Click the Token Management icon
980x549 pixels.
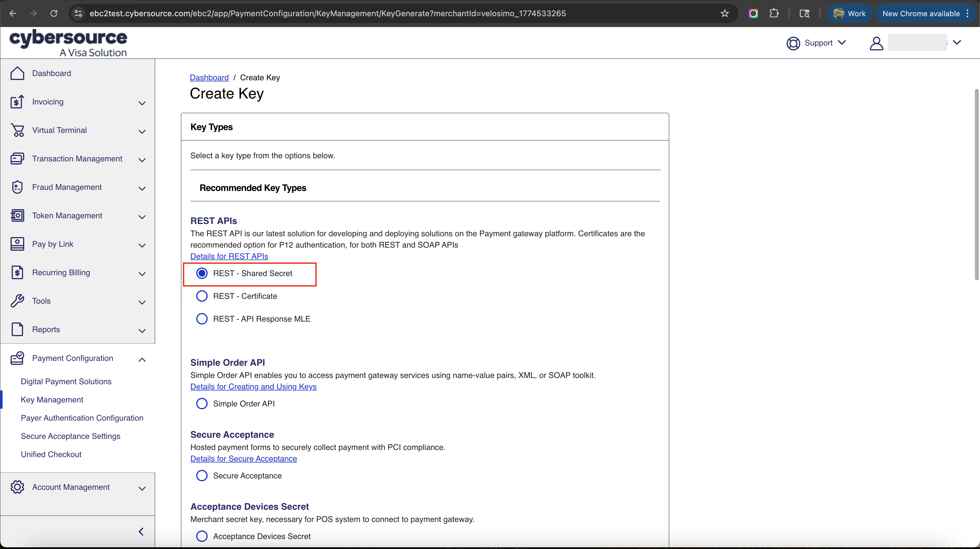[17, 215]
